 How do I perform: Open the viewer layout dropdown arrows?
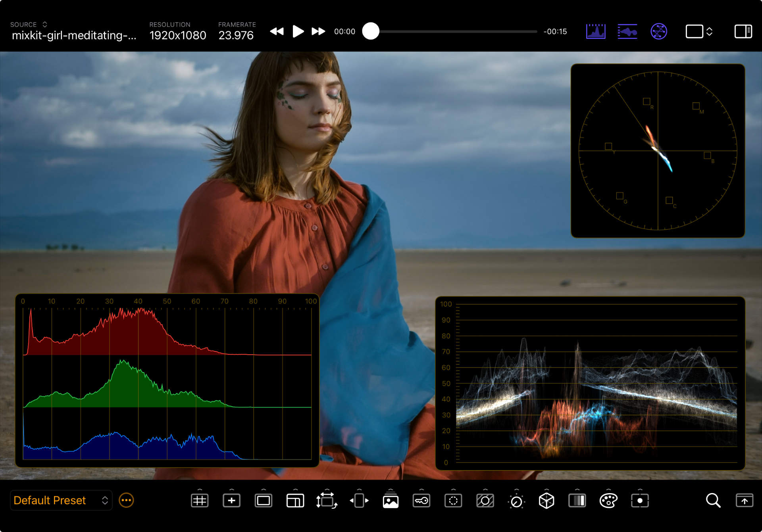(709, 31)
